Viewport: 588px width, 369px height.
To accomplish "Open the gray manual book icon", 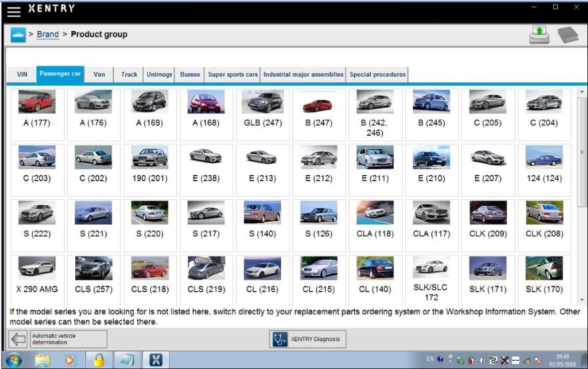I will 568,35.
